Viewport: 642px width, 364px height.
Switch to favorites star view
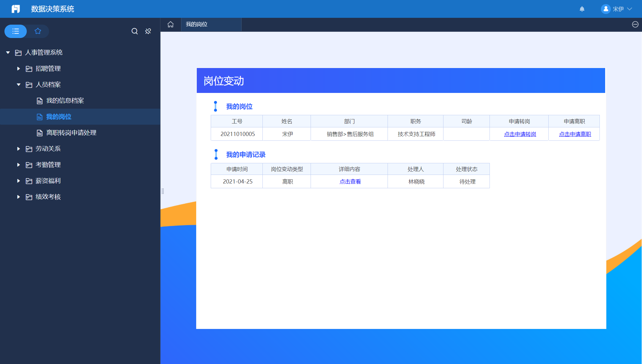pos(38,31)
